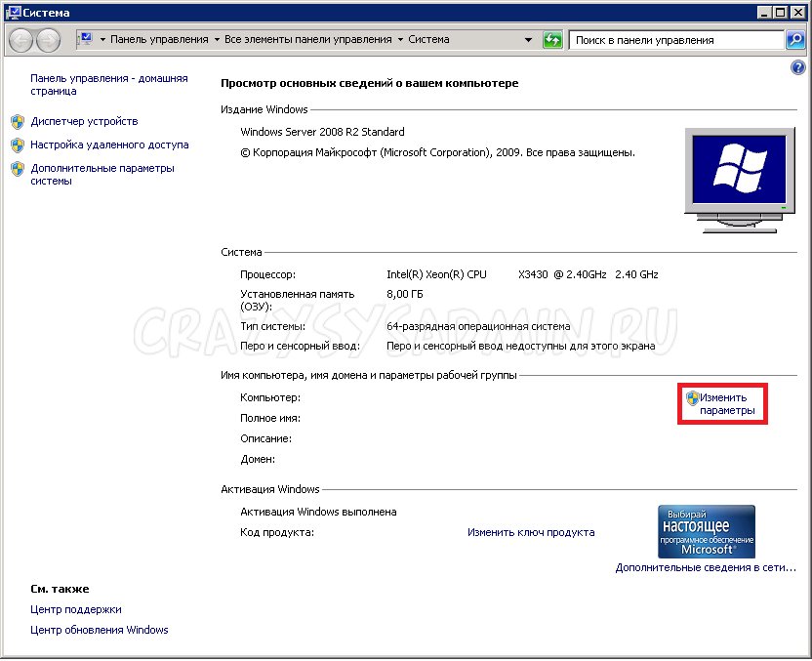Open 'Настройка удаленного доступа' link
This screenshot has height=661, width=812.
[x=109, y=145]
